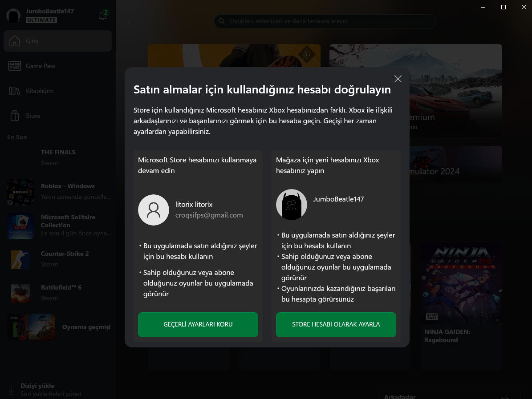532x399 pixels.
Task: Click 'Microsoft Store hesabınızı kullanmaya devam edin' heading
Action: 197,165
